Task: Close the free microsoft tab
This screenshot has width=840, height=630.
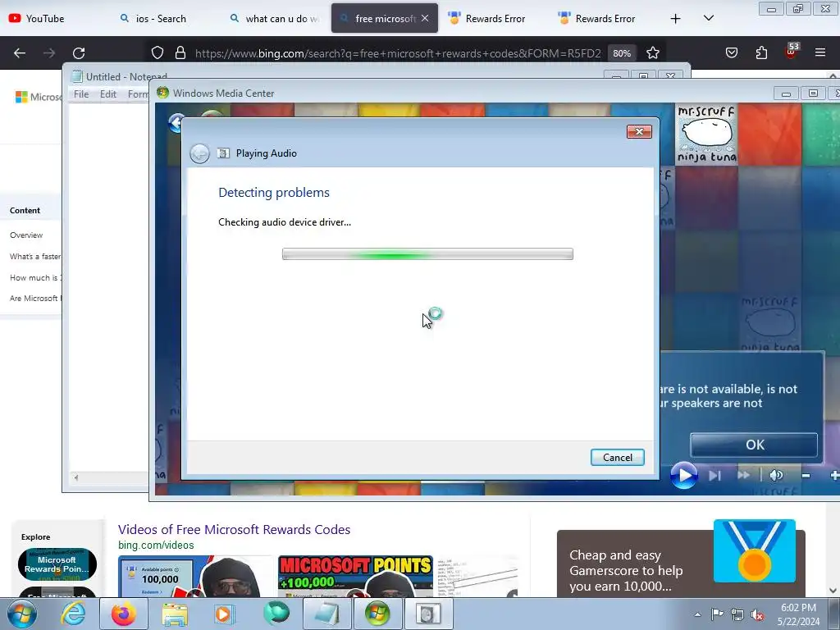Action: tap(425, 18)
